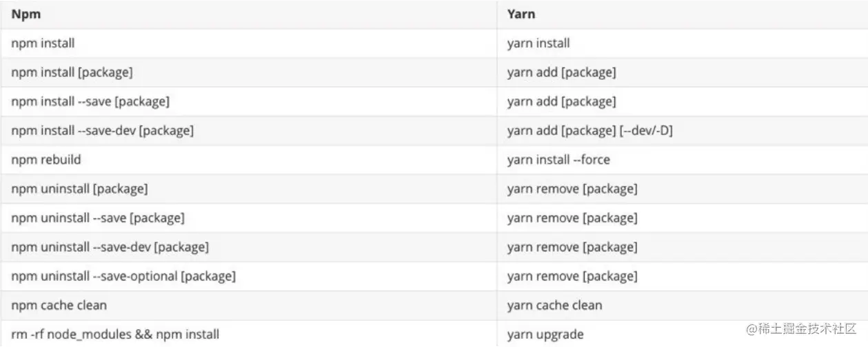The width and height of the screenshot is (868, 347).
Task: Select the plain "npm install" cell
Action: click(43, 43)
